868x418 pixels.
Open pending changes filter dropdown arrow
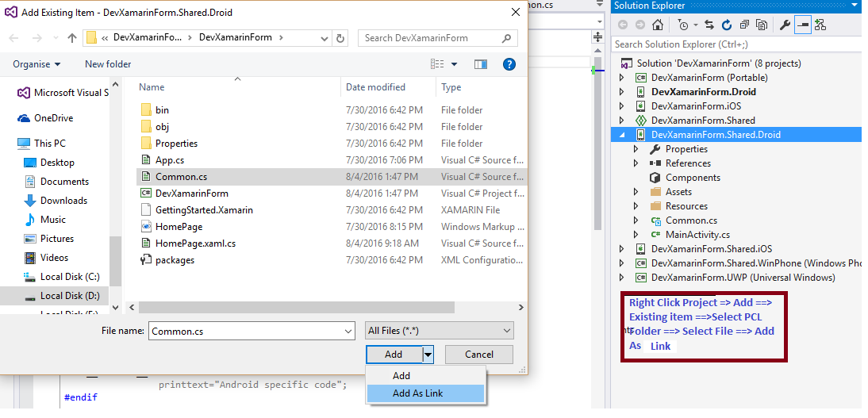click(x=695, y=25)
